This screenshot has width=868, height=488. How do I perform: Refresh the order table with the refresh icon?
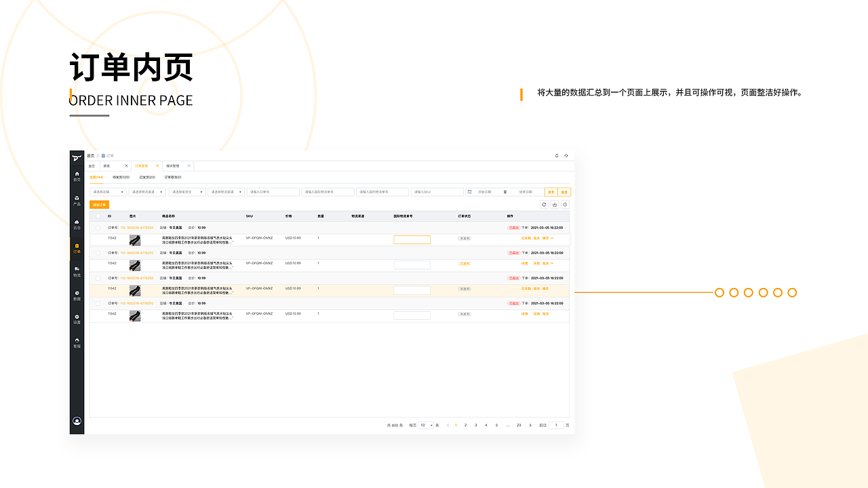(x=544, y=205)
